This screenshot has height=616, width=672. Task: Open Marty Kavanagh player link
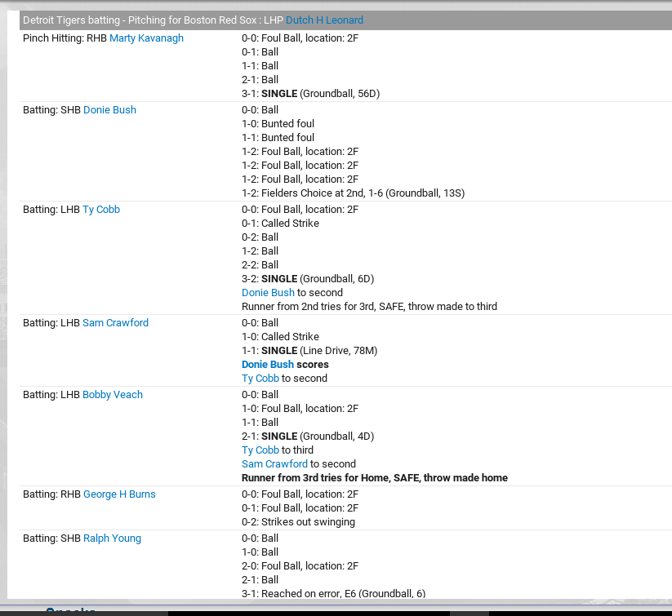coord(147,38)
